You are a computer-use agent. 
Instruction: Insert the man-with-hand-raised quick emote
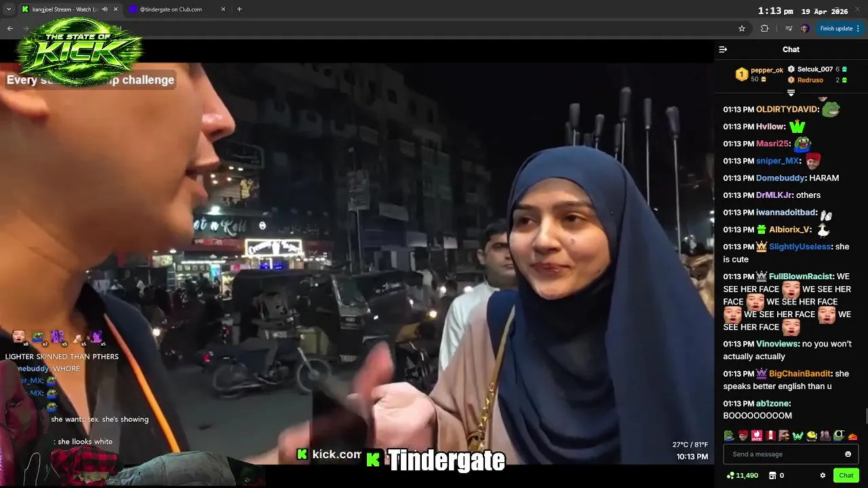[x=825, y=436]
